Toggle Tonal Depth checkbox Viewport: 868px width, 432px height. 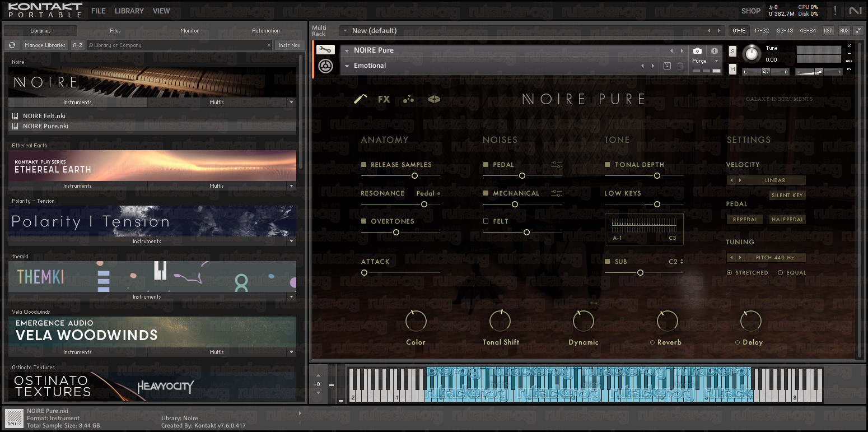coord(608,165)
